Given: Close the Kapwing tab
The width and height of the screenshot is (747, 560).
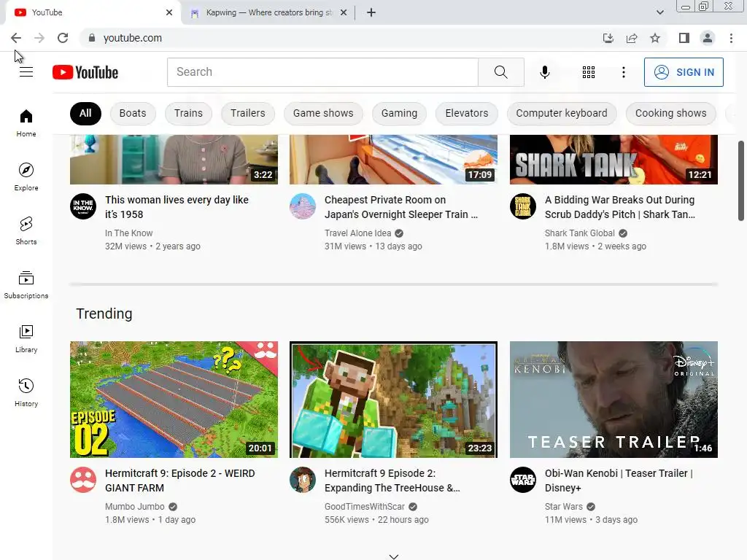Looking at the screenshot, I should pyautogui.click(x=344, y=12).
